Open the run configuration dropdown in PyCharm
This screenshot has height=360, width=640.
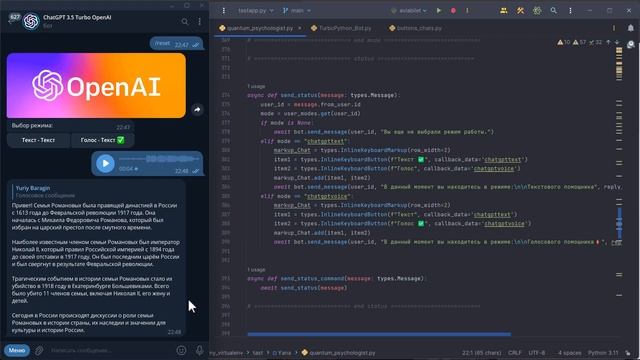click(409, 11)
